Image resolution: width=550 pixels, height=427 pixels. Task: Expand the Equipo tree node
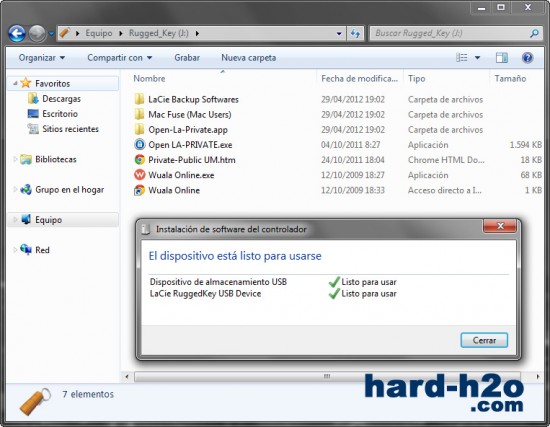[15, 220]
